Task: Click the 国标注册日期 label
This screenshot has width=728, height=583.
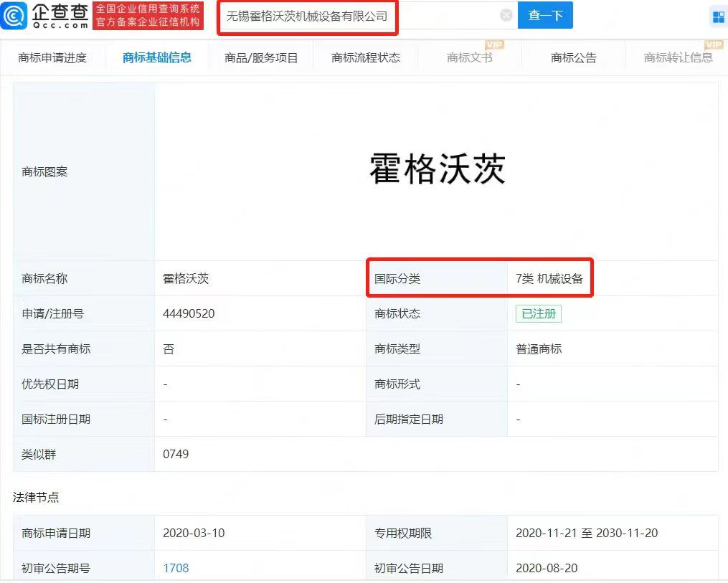Action: (x=56, y=420)
